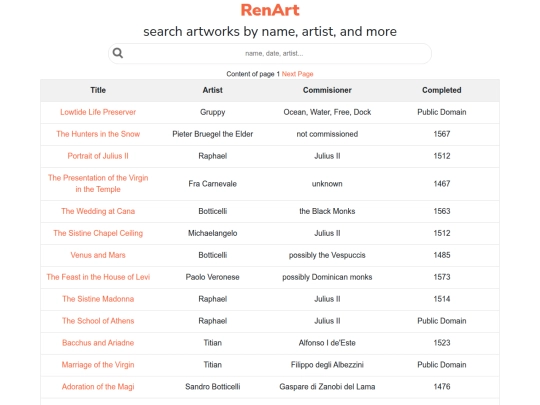
Task: Open Bacchus and Ariadne link
Action: tap(98, 343)
